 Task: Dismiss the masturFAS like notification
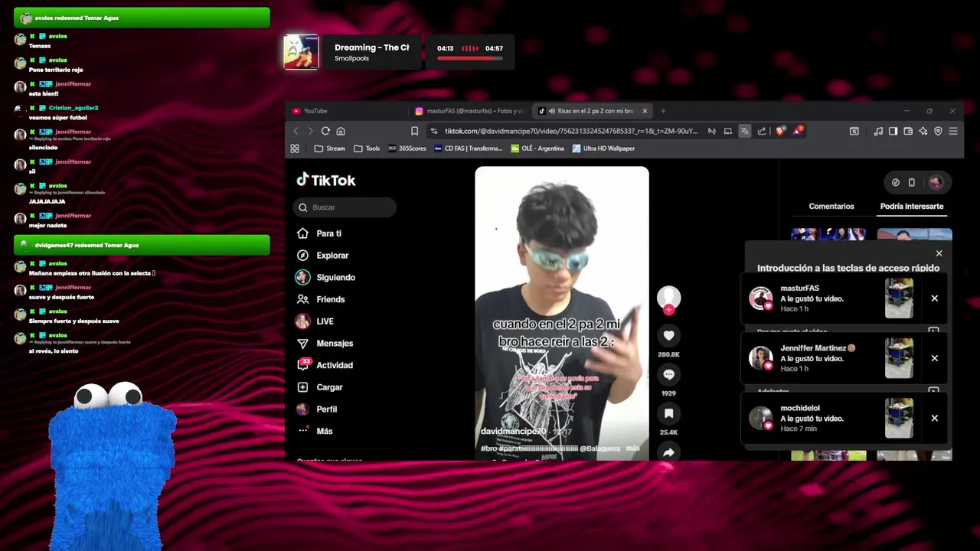click(x=934, y=298)
